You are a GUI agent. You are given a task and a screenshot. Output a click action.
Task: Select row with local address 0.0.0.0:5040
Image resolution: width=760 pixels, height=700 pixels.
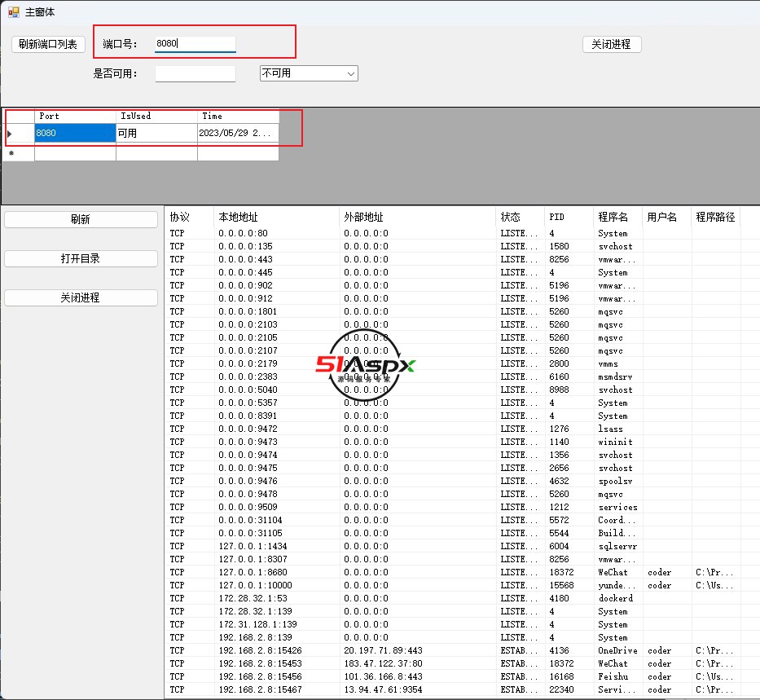pos(453,390)
